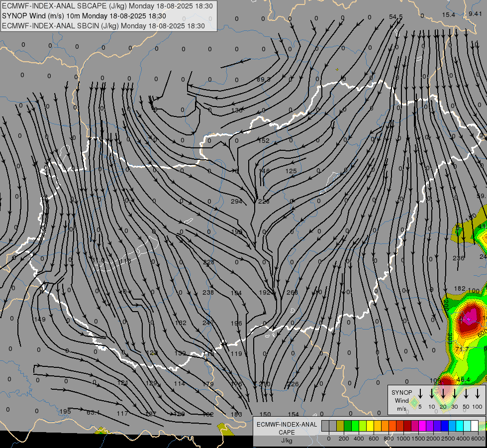Click the map value 71.7
Image resolution: width=487 pixels, height=448 pixels.
(462, 349)
